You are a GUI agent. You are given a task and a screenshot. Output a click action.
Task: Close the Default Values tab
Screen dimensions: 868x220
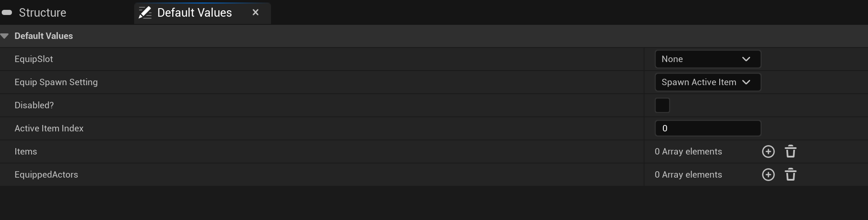point(256,12)
